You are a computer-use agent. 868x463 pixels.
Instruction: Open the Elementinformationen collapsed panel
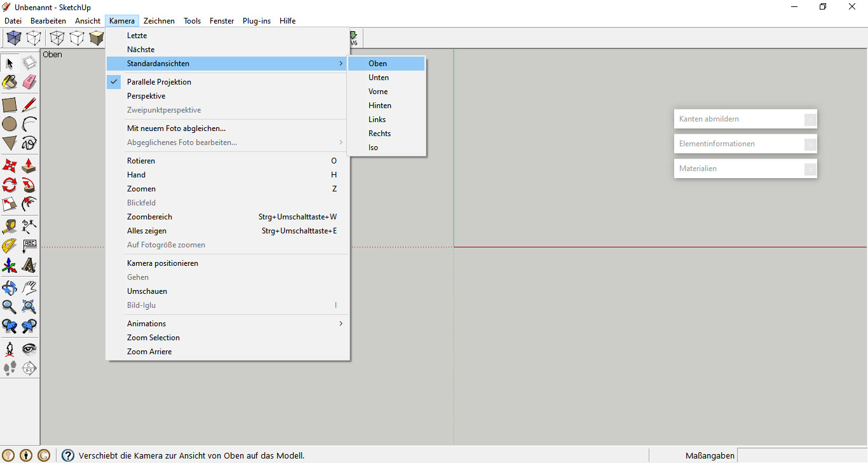point(745,144)
